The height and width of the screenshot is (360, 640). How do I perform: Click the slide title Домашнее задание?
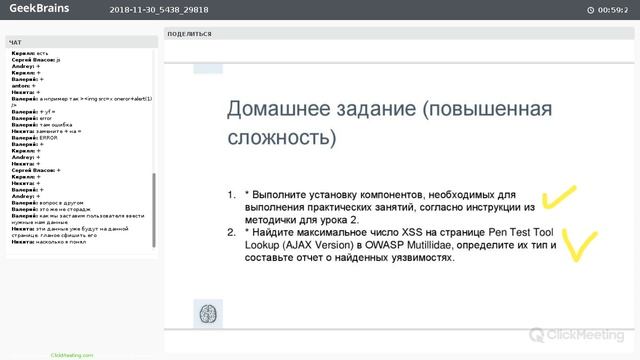pyautogui.click(x=389, y=123)
